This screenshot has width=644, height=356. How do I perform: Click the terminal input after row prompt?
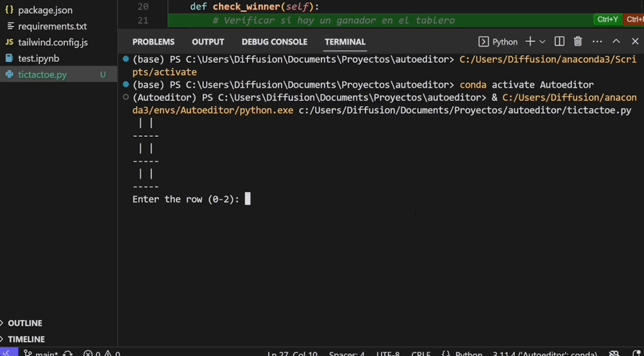coord(248,199)
